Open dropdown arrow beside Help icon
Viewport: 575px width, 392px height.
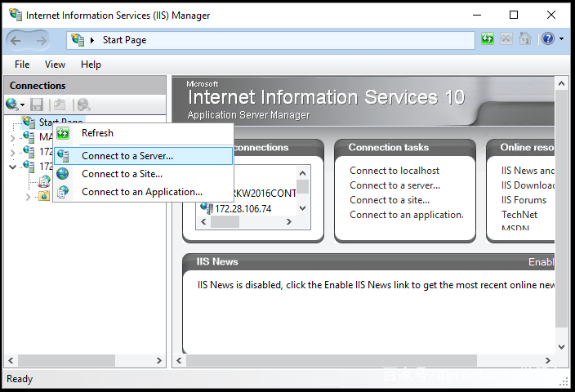[x=561, y=38]
